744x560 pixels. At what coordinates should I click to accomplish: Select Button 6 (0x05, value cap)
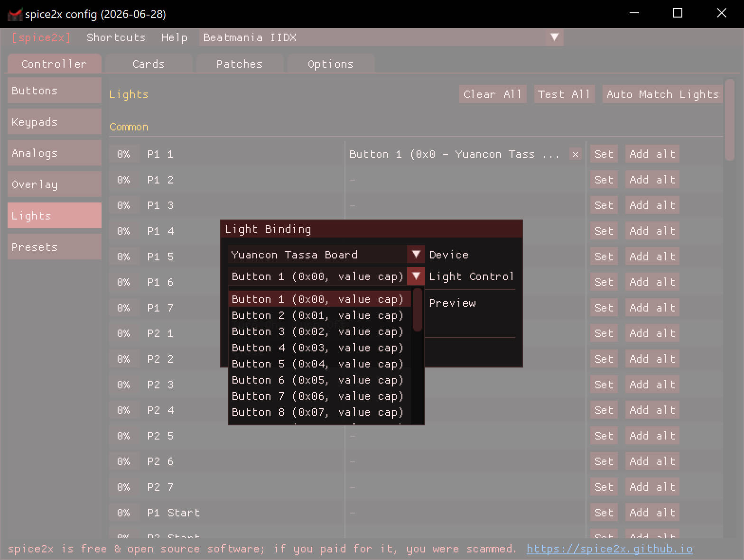click(319, 380)
